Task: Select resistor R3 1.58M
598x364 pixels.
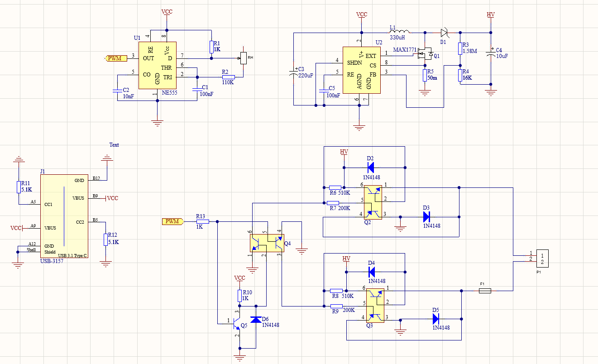Action: click(x=460, y=49)
